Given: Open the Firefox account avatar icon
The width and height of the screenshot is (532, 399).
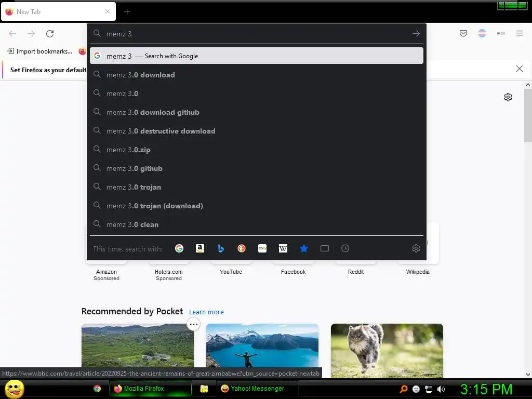Looking at the screenshot, I should click(482, 33).
